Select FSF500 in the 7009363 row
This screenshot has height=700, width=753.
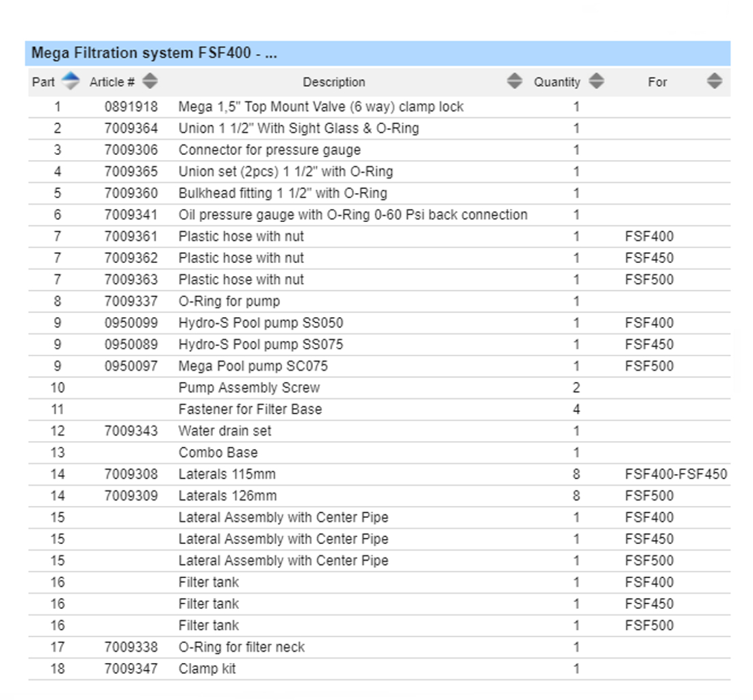tap(649, 279)
